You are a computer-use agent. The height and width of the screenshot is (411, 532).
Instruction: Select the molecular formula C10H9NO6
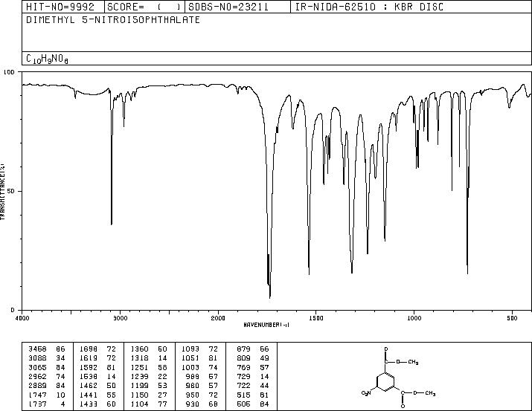point(47,59)
